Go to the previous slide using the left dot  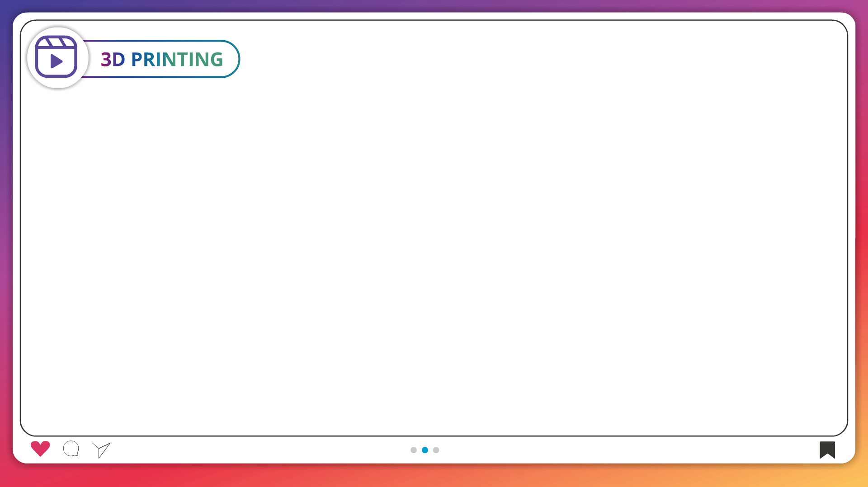413,450
